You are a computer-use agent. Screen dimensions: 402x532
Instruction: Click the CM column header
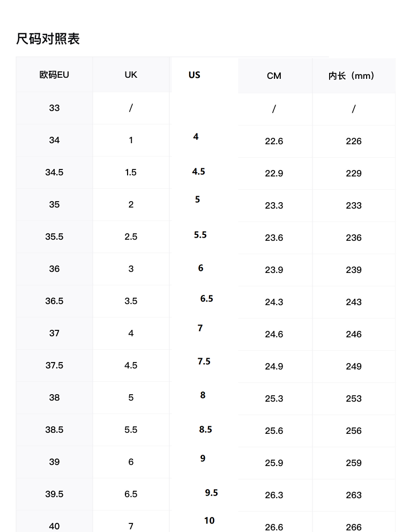274,76
